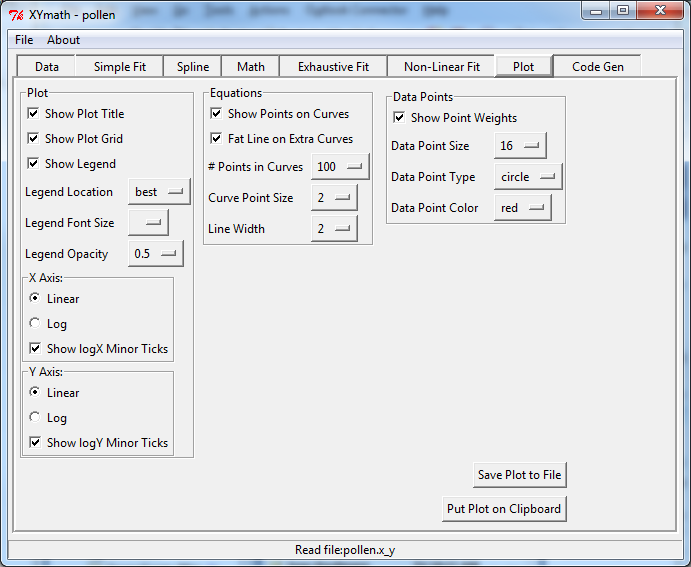691x567 pixels.
Task: Expand # Points in Curves dropdown
Action: point(340,167)
